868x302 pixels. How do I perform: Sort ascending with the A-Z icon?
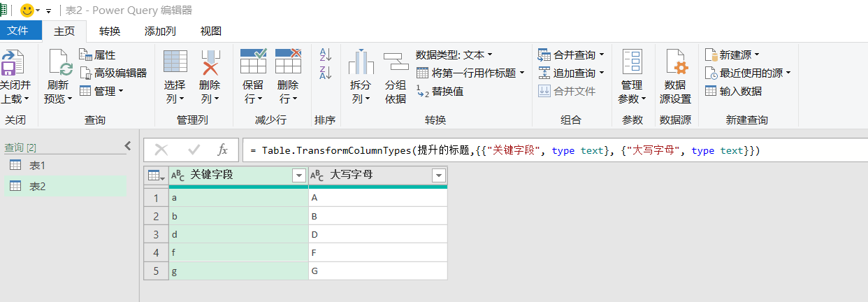[325, 55]
